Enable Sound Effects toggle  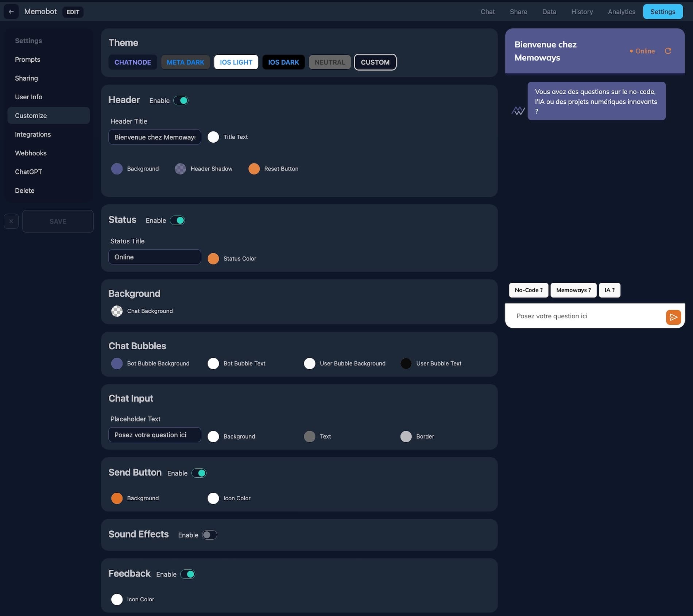click(209, 535)
